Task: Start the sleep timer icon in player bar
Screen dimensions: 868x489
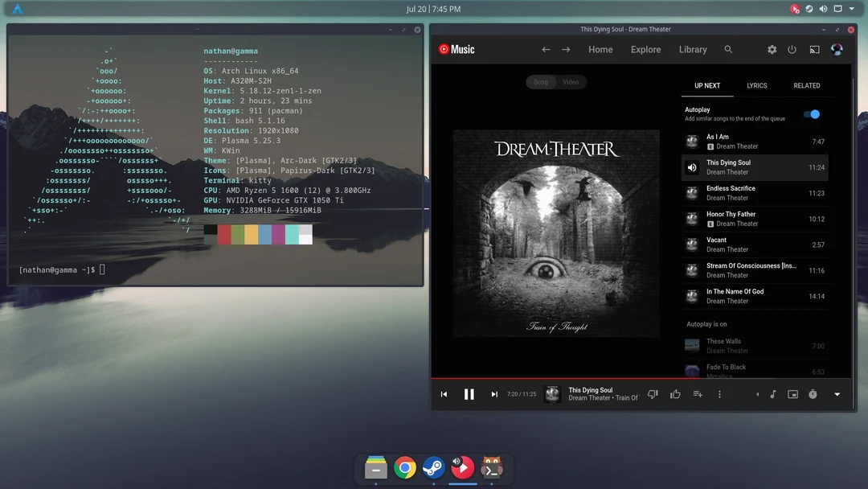Action: (812, 394)
